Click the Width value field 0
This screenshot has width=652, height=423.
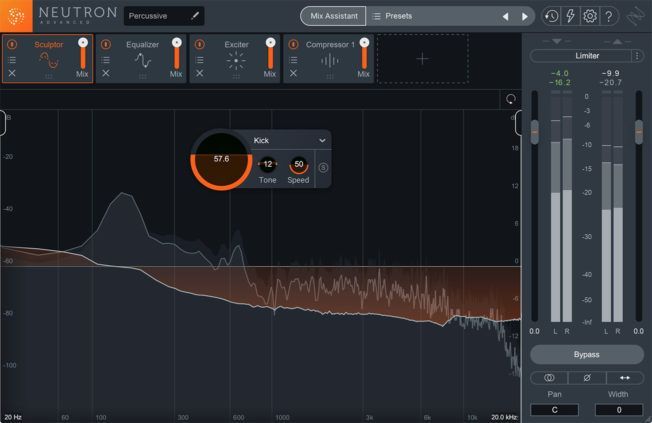coord(619,410)
